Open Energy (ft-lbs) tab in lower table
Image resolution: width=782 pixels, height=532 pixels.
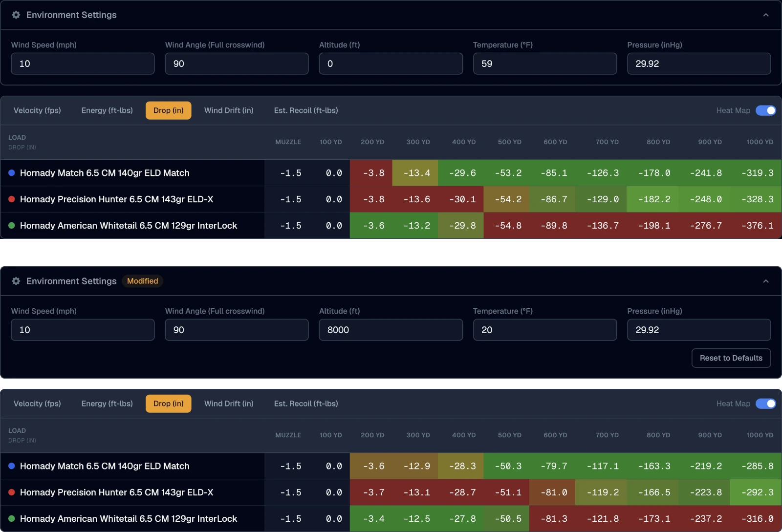(x=107, y=404)
